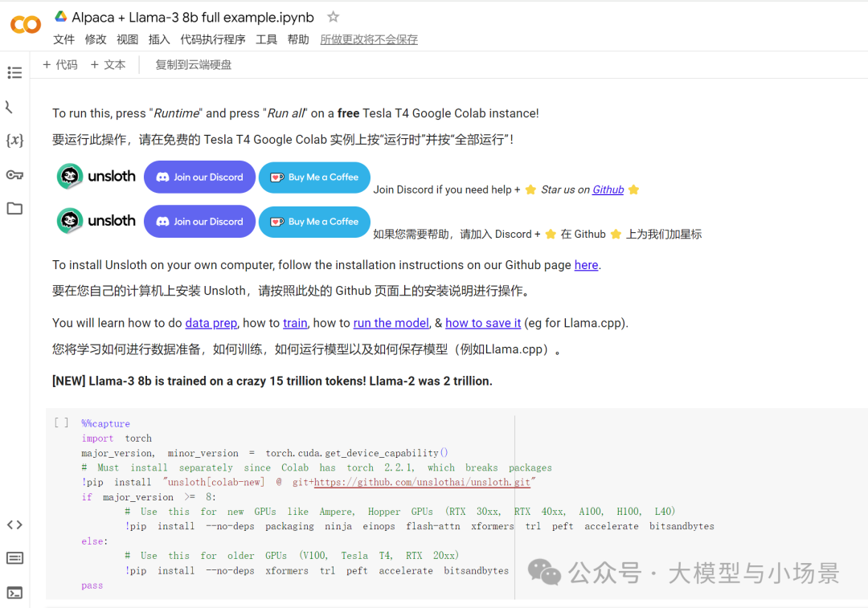Add a code cell with + 代码
The width and height of the screenshot is (868, 608).
[x=60, y=65]
